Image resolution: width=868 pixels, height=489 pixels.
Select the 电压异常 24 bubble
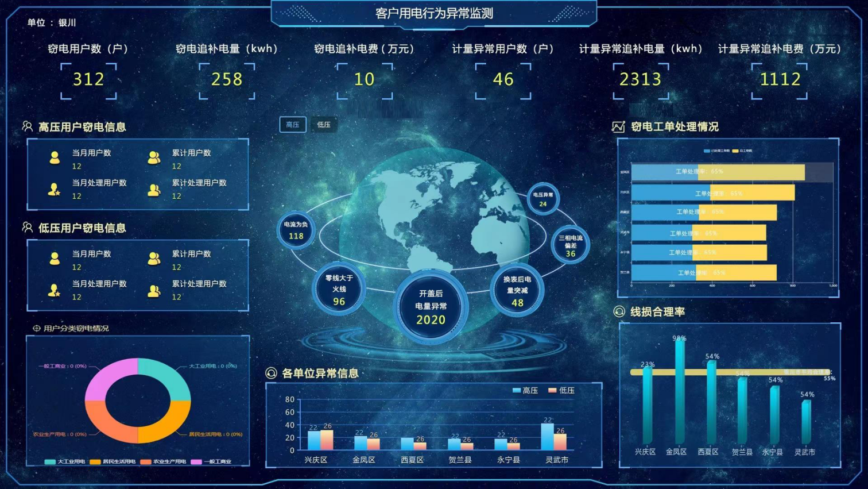point(542,199)
